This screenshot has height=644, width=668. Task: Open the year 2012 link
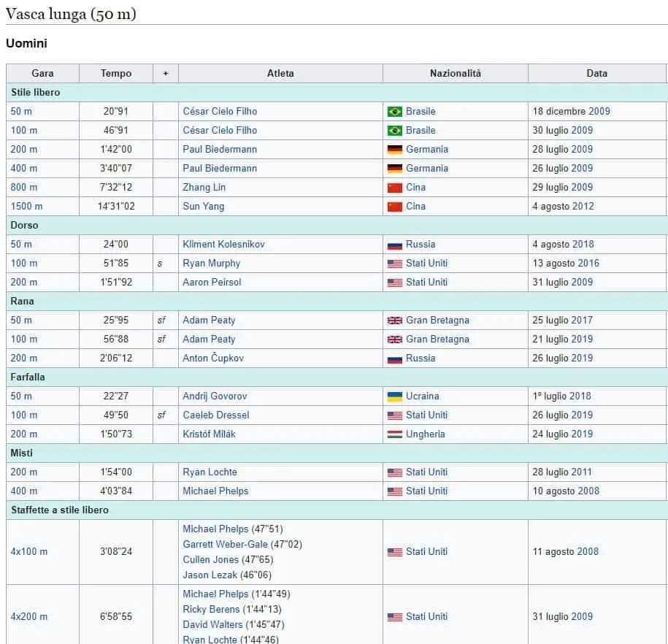[x=583, y=206]
